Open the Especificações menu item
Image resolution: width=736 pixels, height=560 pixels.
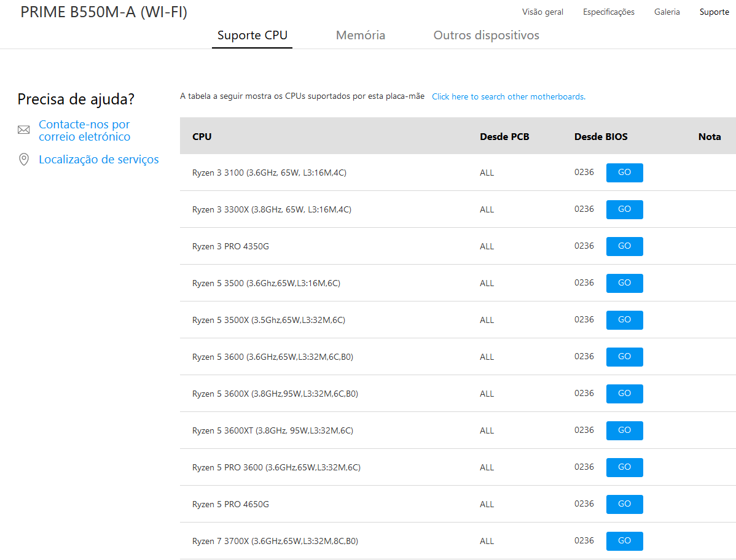point(608,12)
